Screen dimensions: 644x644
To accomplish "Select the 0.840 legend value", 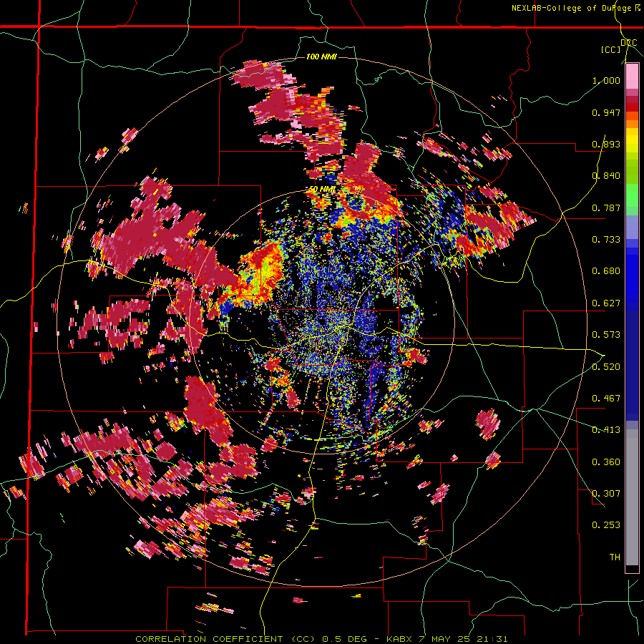I will point(606,176).
